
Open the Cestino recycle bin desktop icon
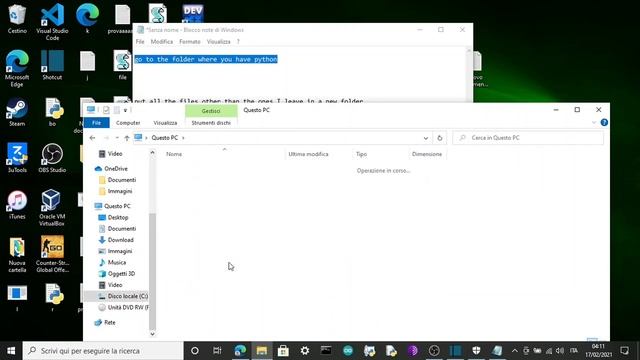pyautogui.click(x=17, y=18)
